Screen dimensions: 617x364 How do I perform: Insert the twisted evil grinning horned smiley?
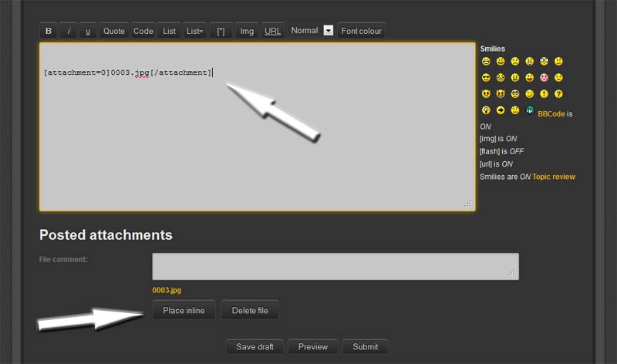pos(501,93)
